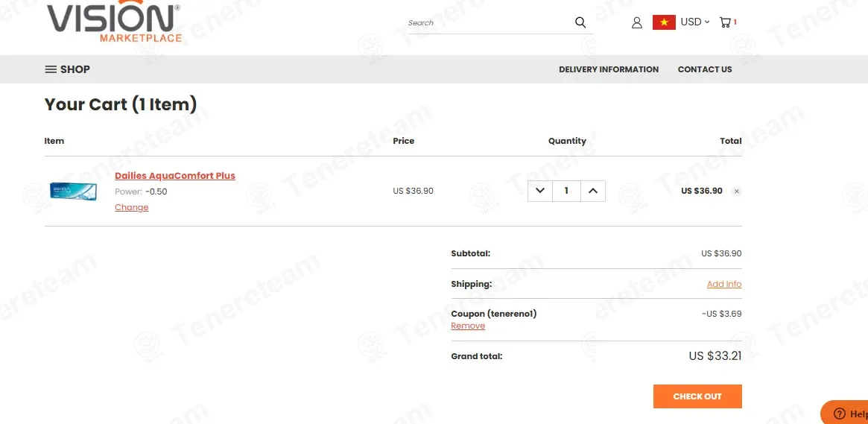Click the coupon discount -US $3.69
The image size is (868, 424).
(722, 314)
